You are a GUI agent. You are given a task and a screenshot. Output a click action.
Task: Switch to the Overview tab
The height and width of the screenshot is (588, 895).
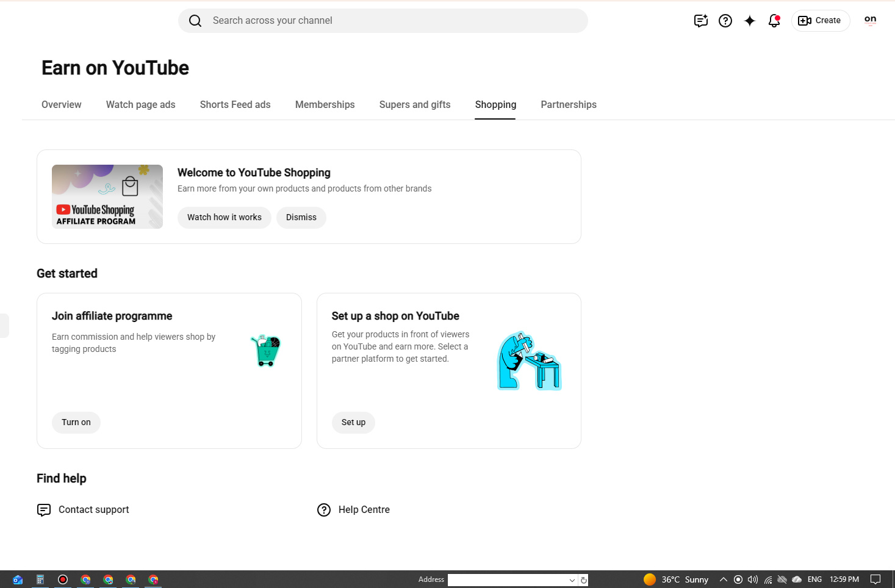62,105
